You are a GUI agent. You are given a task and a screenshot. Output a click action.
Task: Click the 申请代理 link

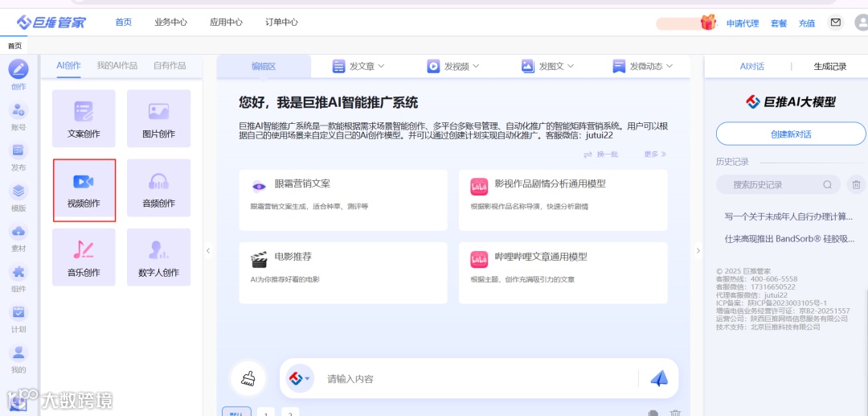[x=743, y=23]
